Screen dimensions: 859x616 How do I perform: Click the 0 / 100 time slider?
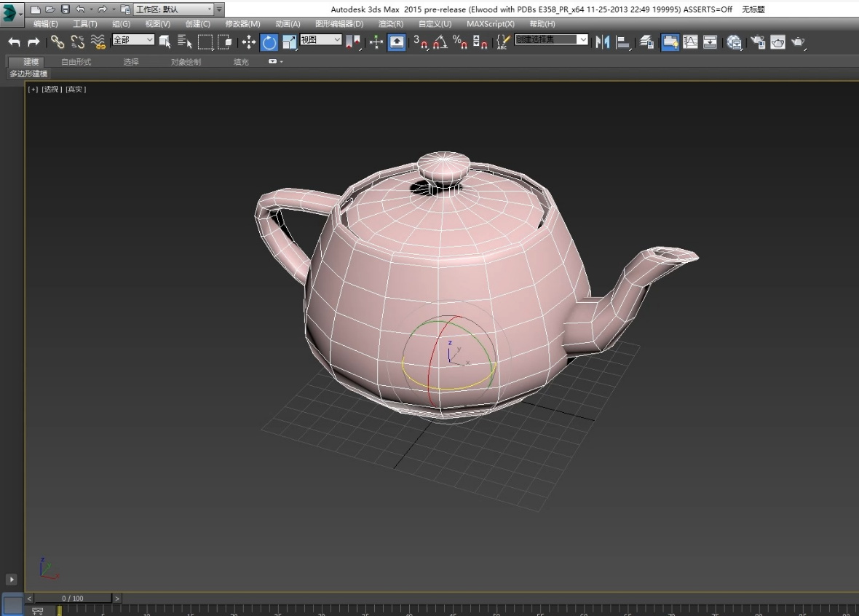73,599
